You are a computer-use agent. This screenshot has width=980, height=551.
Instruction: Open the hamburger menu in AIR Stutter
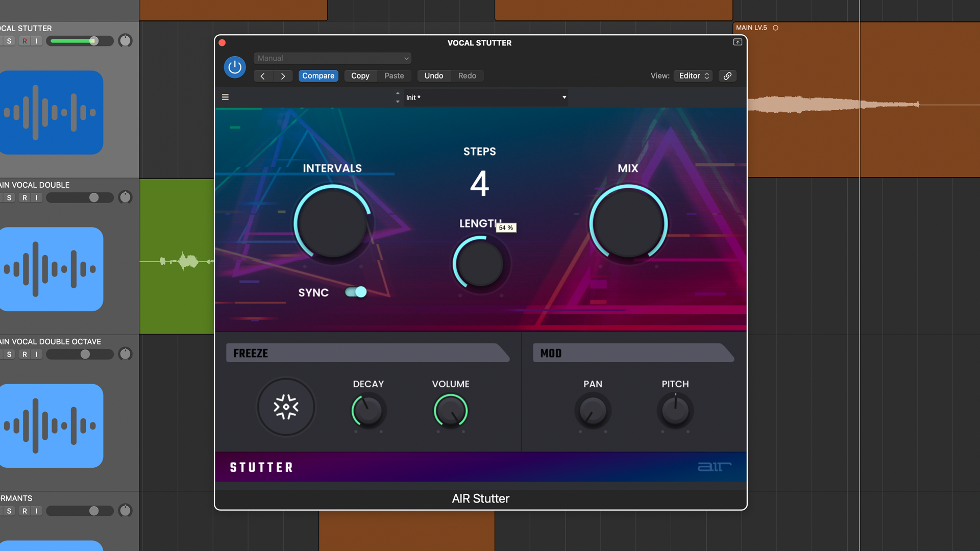click(225, 97)
